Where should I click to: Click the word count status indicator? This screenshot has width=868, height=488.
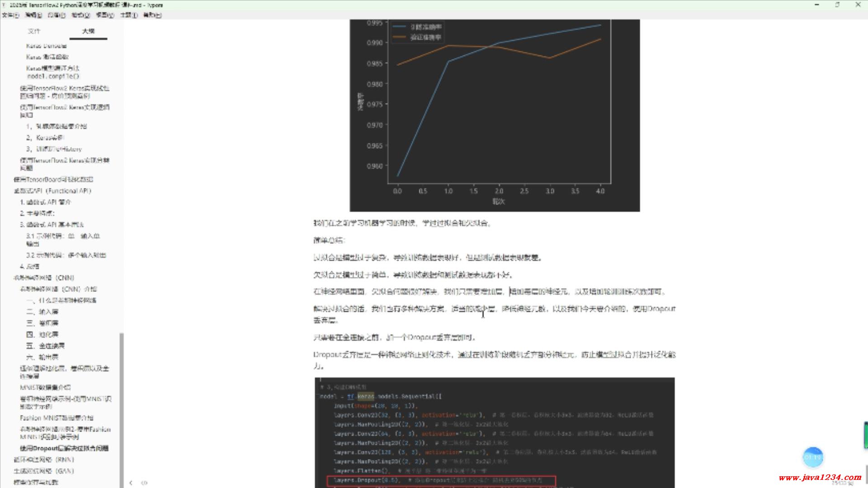pos(842,483)
